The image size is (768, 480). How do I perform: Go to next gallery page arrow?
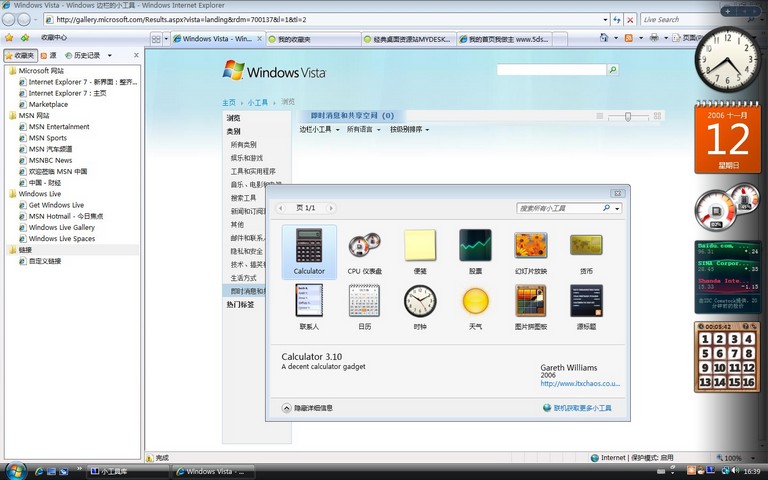click(331, 208)
